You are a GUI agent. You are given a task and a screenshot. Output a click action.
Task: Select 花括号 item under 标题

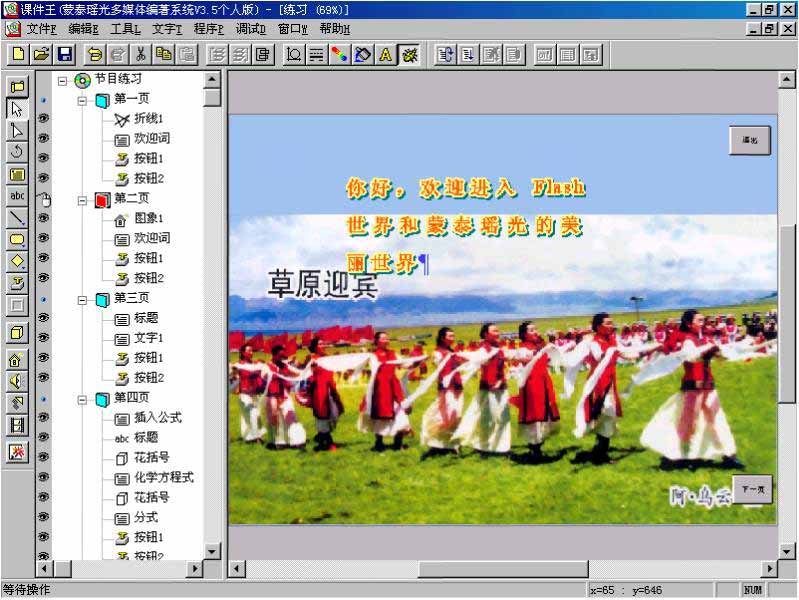click(x=152, y=457)
